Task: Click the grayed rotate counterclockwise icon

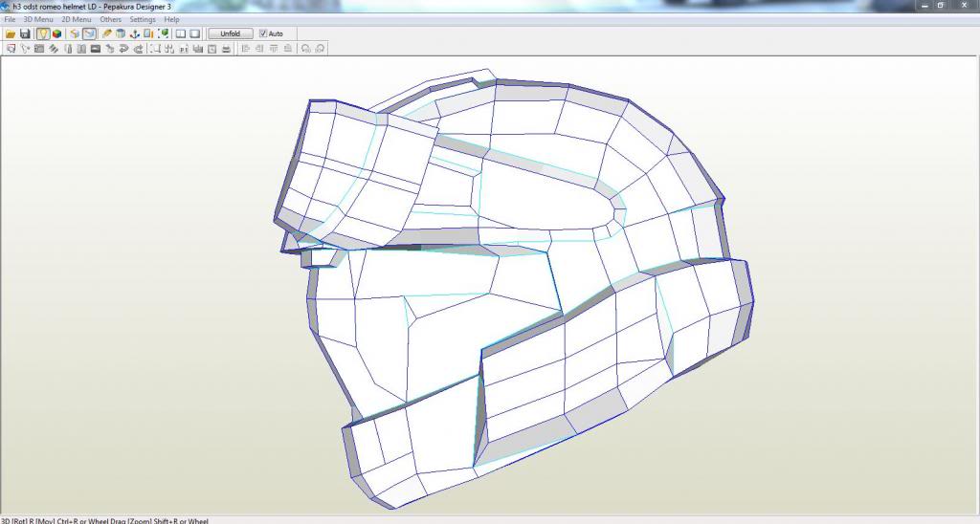Action: [305, 49]
